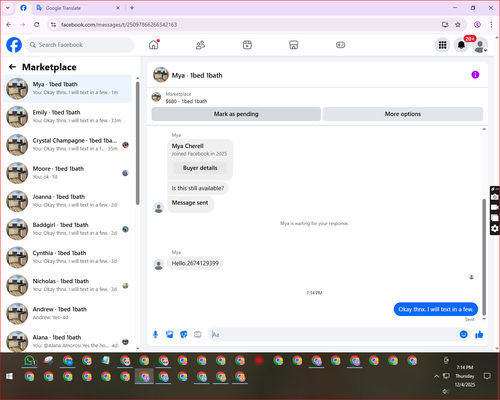Open Chrome profile avatar
The width and height of the screenshot is (500, 400).
[x=477, y=25]
